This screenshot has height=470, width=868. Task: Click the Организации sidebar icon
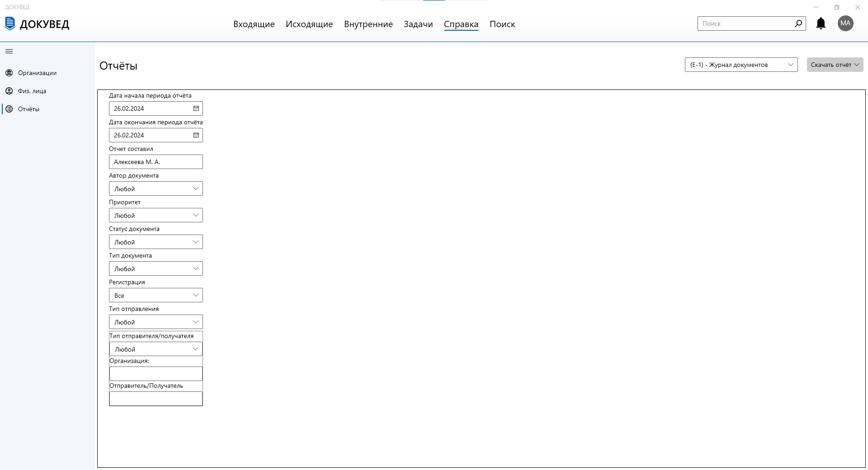tap(9, 73)
